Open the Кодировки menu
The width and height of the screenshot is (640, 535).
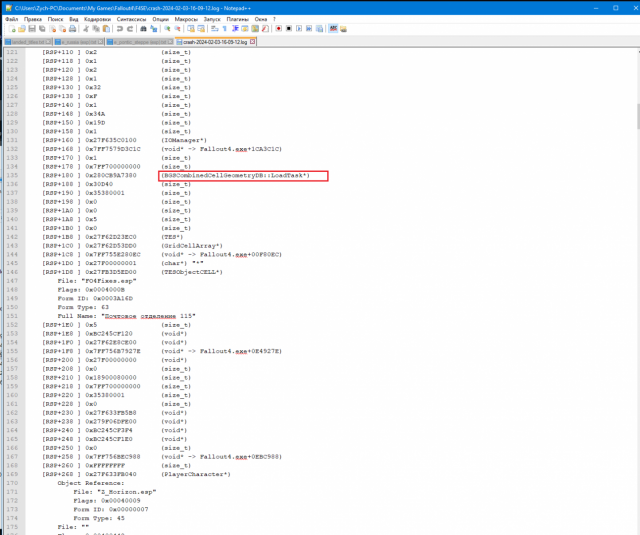(97, 18)
